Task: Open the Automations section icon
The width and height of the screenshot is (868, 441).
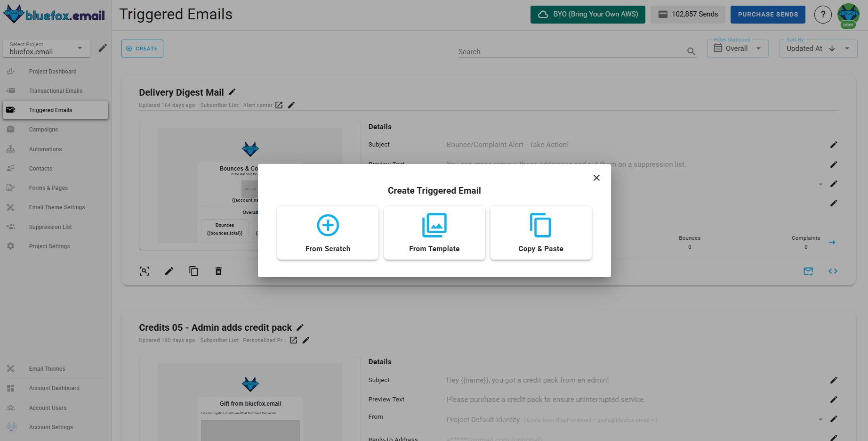Action: (x=11, y=149)
